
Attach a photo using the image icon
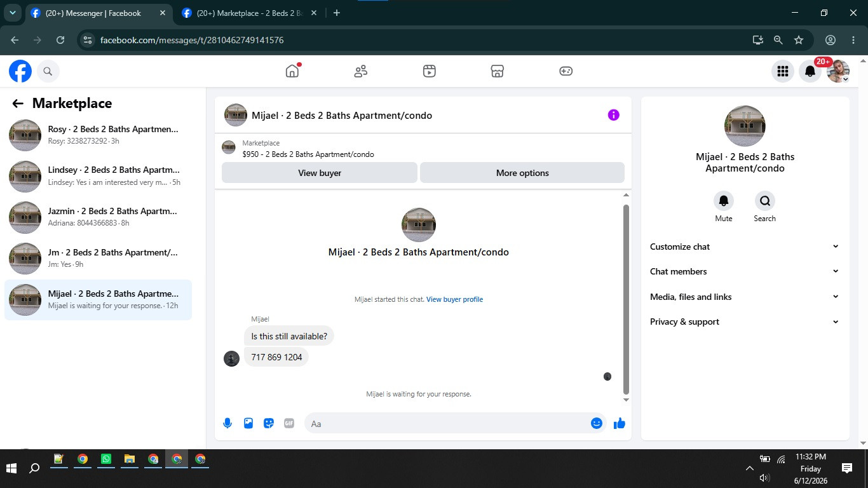pyautogui.click(x=248, y=423)
